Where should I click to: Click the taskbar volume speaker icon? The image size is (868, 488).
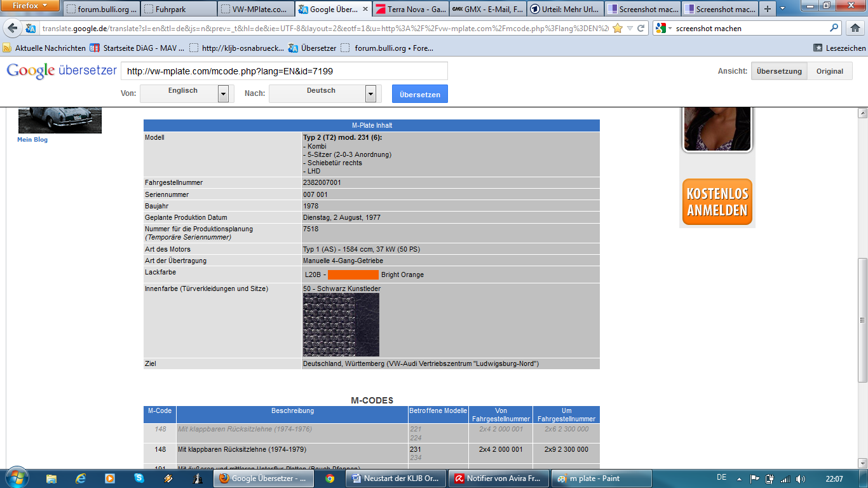(x=800, y=478)
